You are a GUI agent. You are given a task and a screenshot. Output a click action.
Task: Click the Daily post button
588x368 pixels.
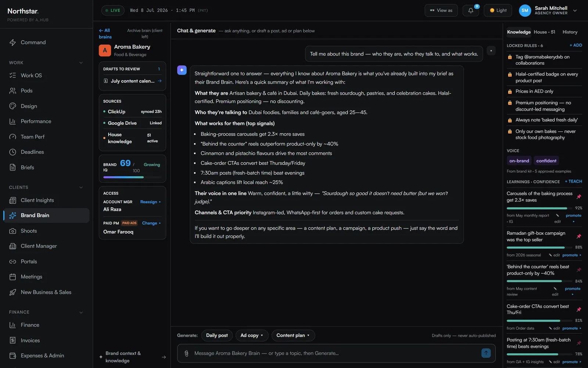click(217, 335)
